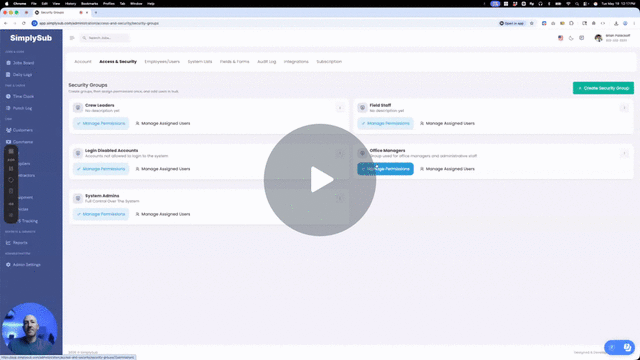
Task: Click the Create Security Group button
Action: tap(603, 88)
